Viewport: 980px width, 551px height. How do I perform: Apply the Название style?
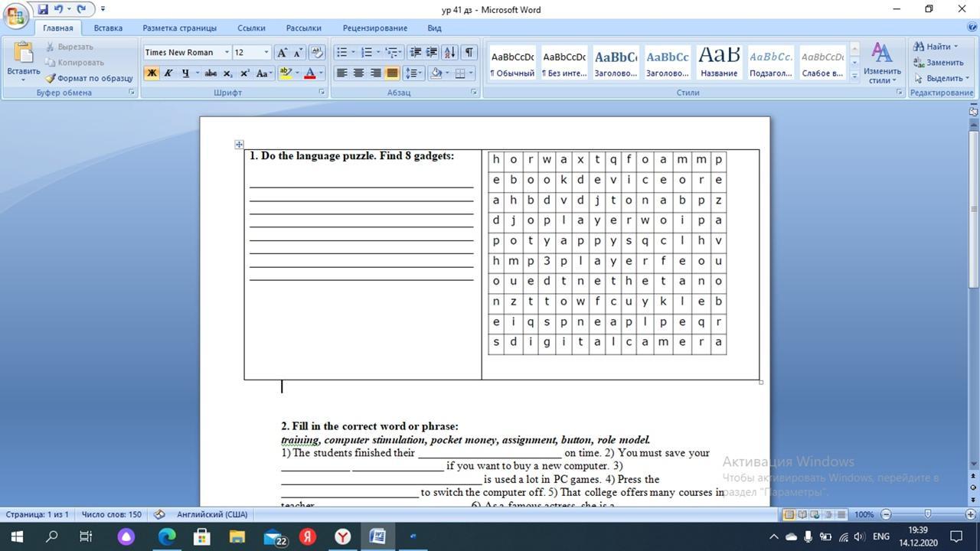click(719, 63)
